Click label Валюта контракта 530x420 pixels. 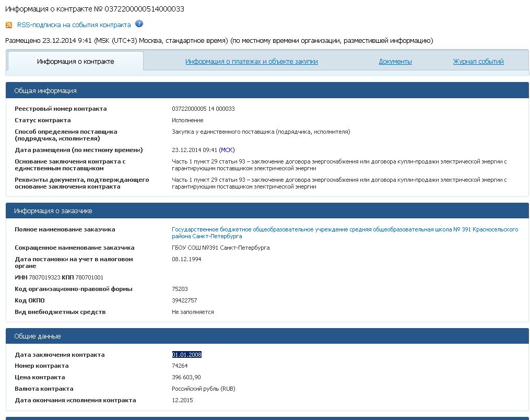click(x=44, y=389)
